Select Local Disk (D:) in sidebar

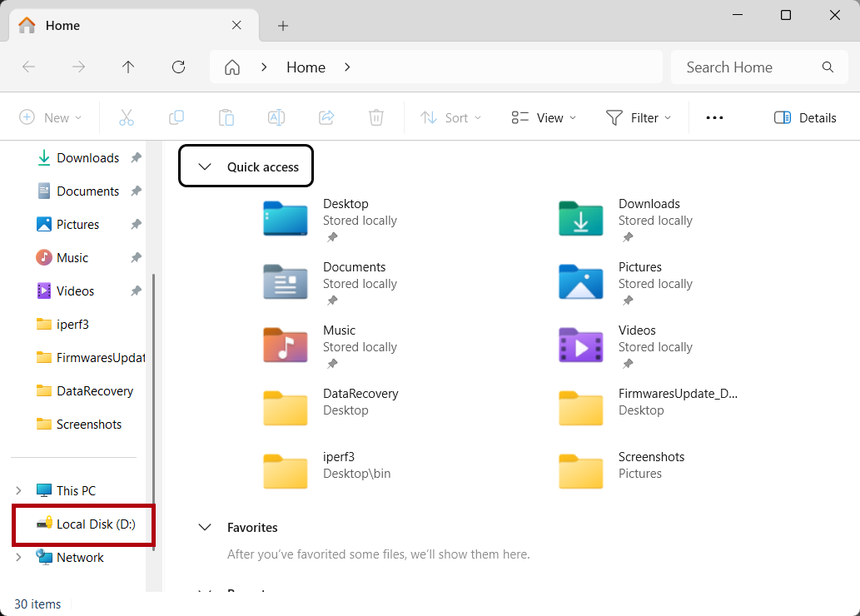[95, 524]
